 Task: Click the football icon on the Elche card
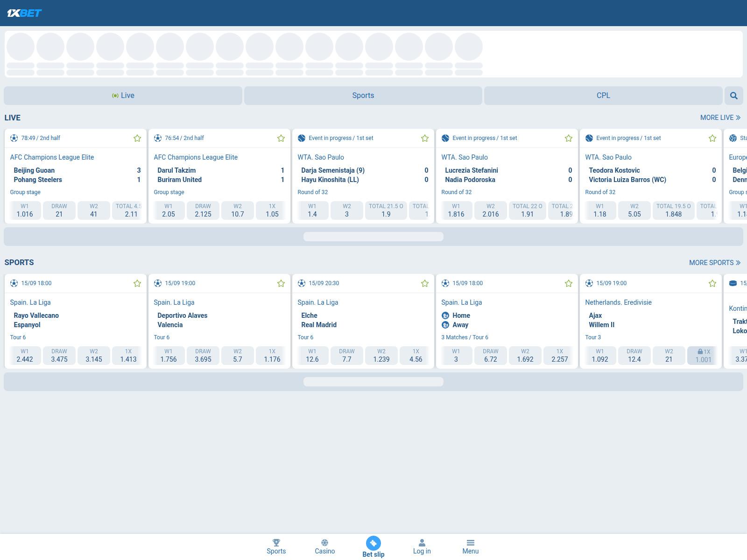click(x=302, y=283)
